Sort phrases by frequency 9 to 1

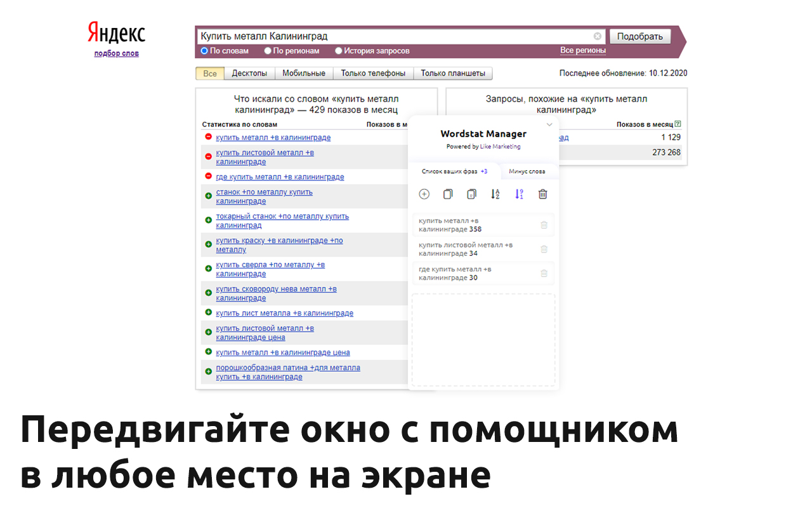click(519, 194)
